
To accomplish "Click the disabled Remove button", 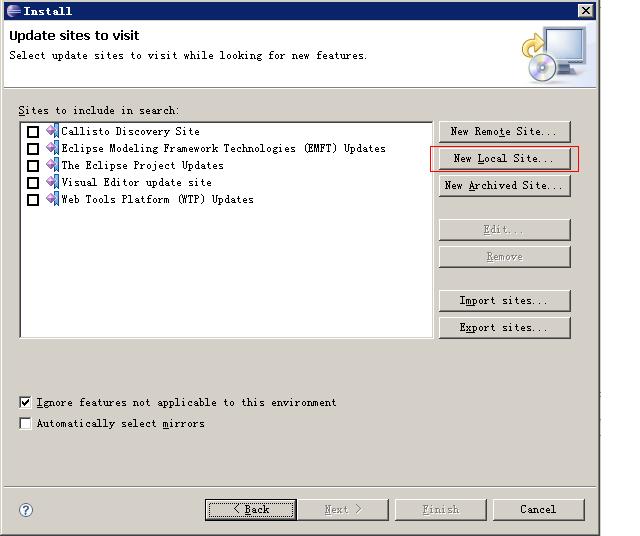I will (x=504, y=257).
